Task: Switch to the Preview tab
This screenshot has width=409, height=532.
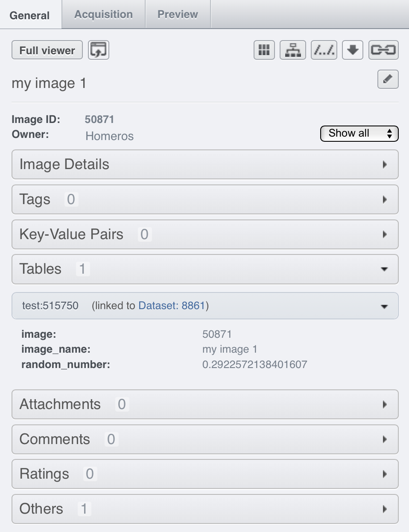Action: pyautogui.click(x=177, y=14)
